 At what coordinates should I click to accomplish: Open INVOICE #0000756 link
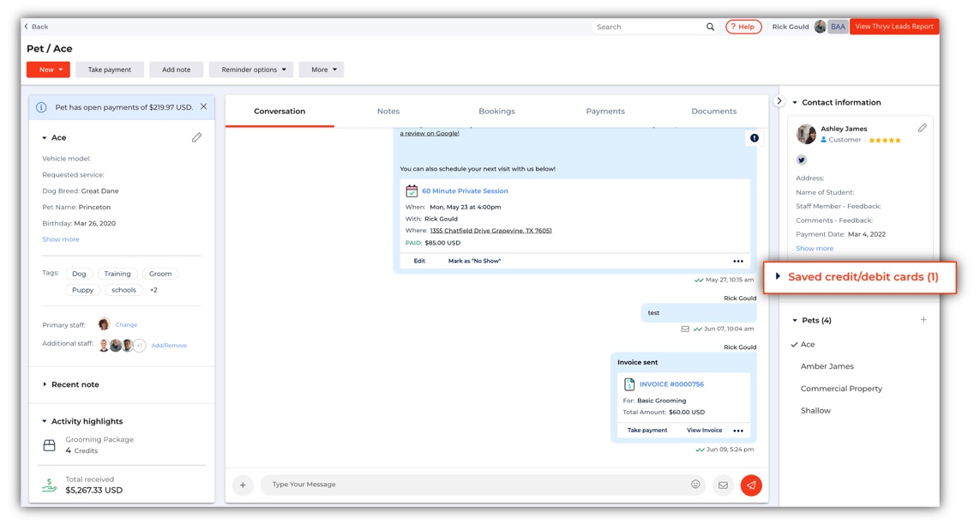coord(671,384)
